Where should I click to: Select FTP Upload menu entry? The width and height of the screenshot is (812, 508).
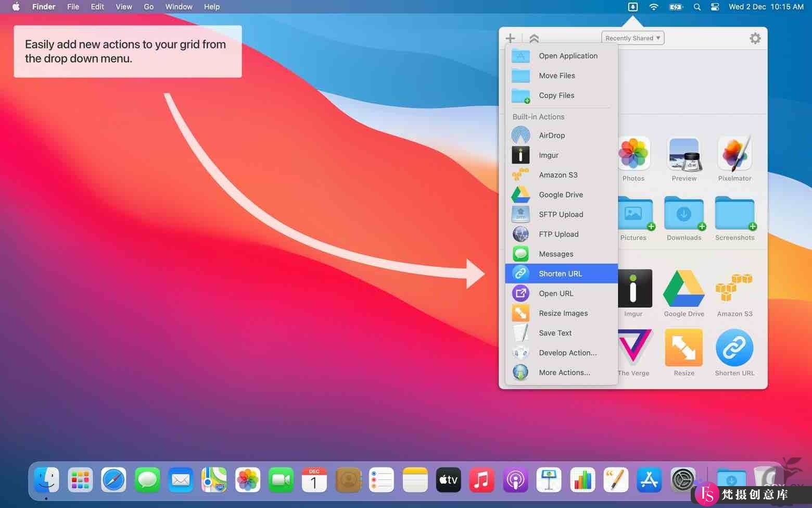(561, 234)
